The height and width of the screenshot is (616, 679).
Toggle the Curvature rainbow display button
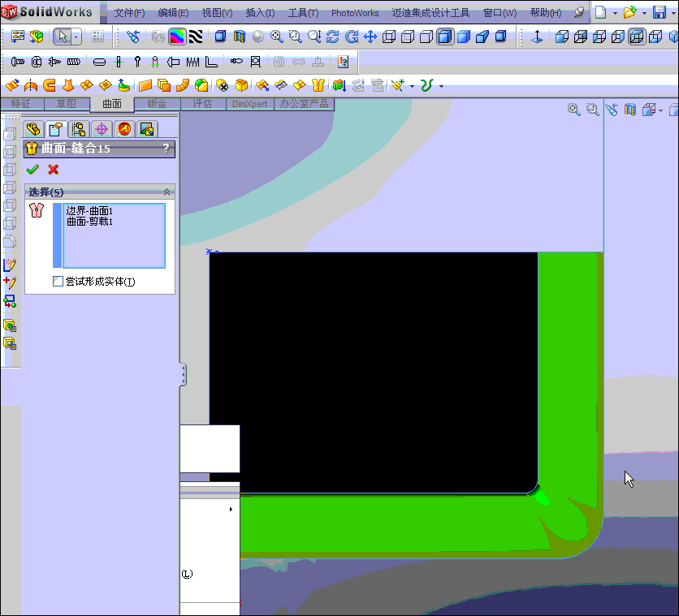(177, 37)
